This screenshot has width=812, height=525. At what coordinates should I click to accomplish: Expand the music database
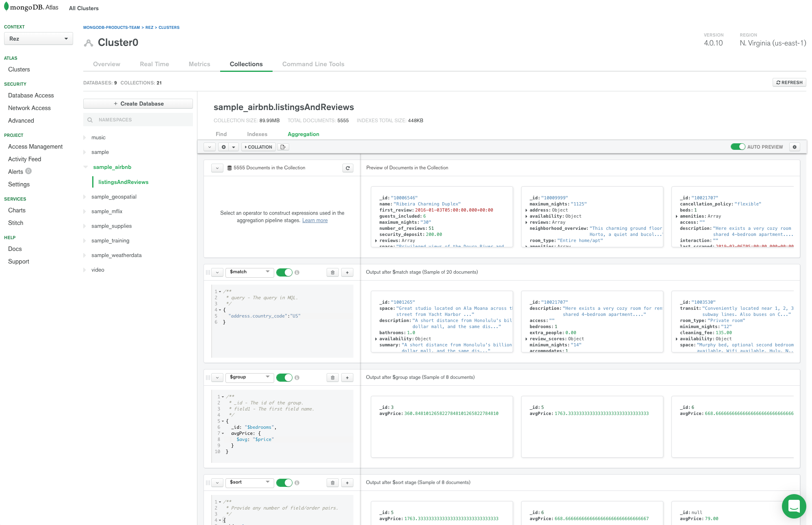[85, 138]
